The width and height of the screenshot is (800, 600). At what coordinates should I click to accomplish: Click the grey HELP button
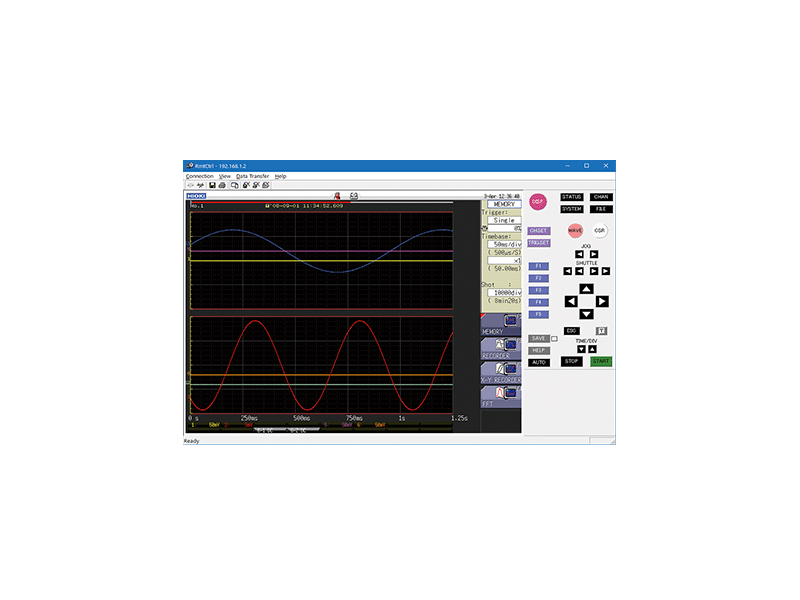coord(538,351)
